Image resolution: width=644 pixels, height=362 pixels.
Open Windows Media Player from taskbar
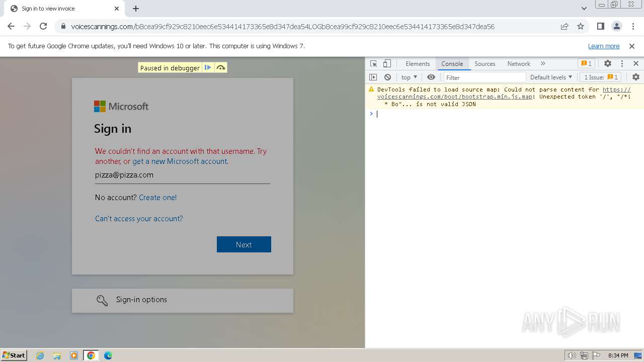74,355
